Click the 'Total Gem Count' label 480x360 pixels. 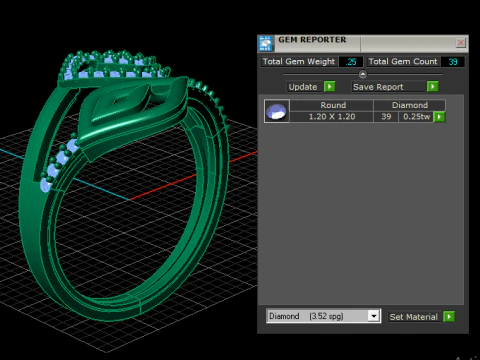coord(403,62)
